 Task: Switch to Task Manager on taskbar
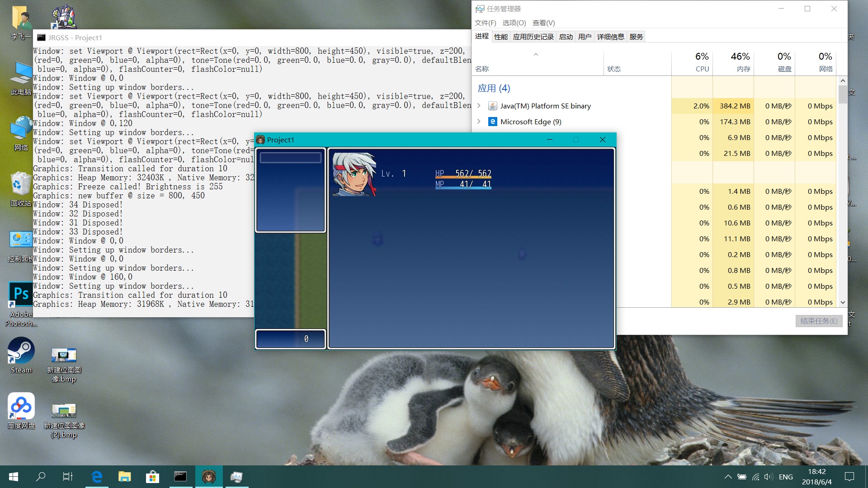(236, 477)
